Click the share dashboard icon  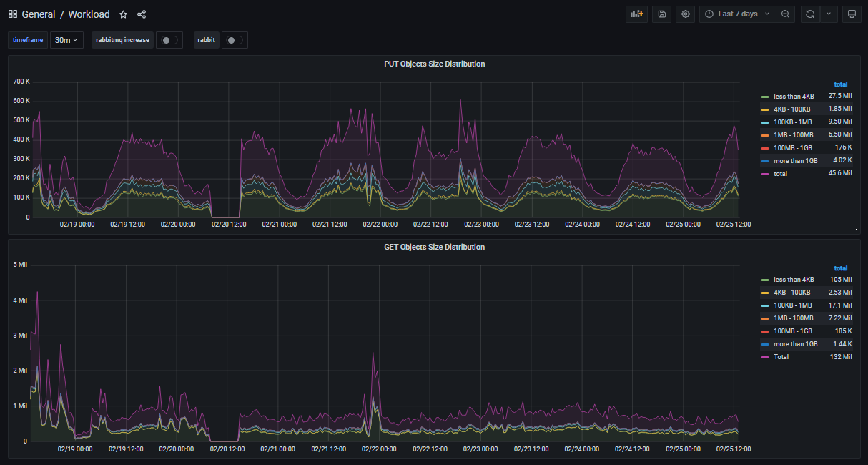pos(142,14)
